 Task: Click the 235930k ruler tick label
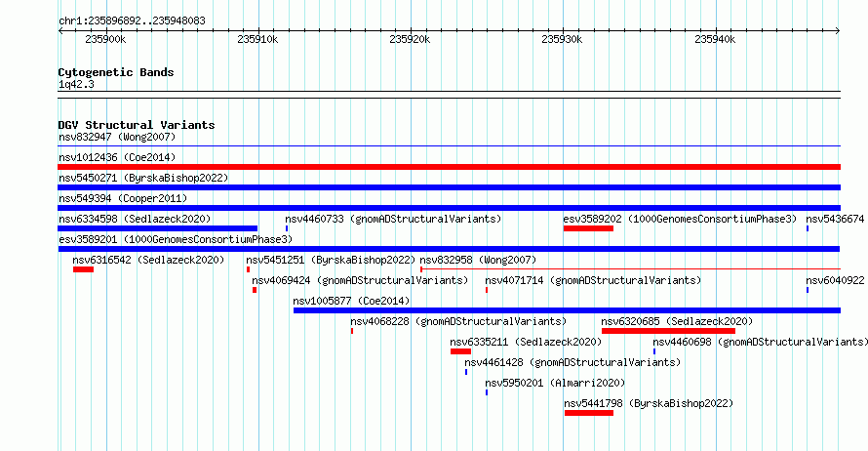[562, 39]
